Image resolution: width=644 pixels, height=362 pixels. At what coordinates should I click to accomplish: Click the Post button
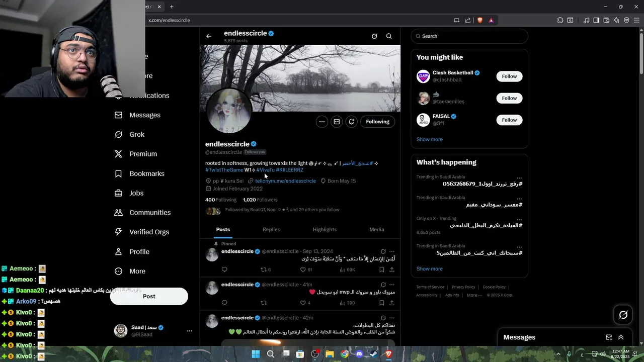pos(149,296)
